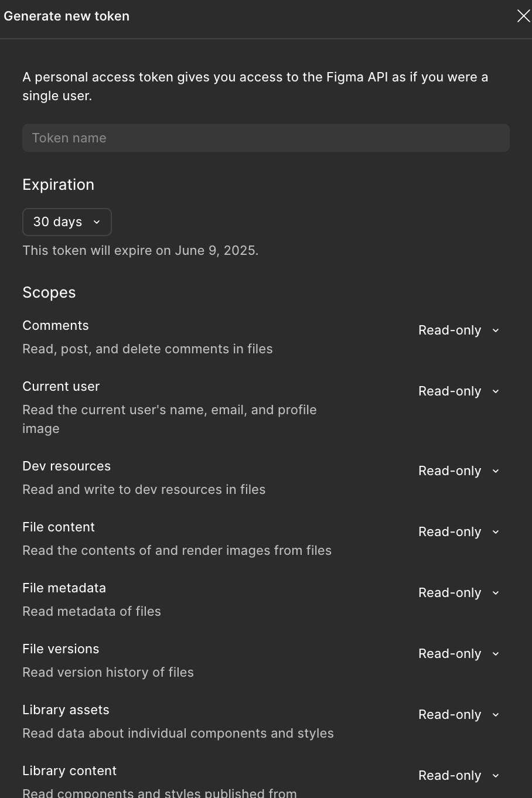The height and width of the screenshot is (798, 532).
Task: Expand File content permission options
Action: point(459,532)
